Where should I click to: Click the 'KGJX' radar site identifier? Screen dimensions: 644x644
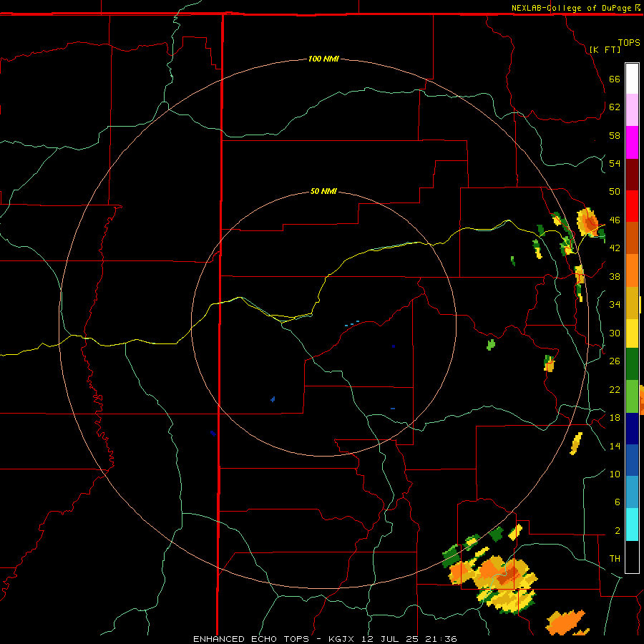[x=341, y=639]
